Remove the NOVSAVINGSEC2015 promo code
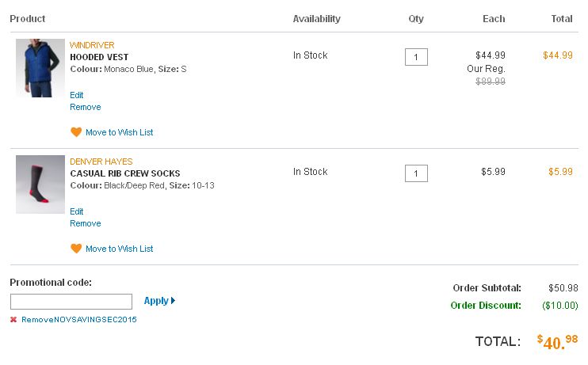This screenshot has width=588, height=365. [x=78, y=320]
